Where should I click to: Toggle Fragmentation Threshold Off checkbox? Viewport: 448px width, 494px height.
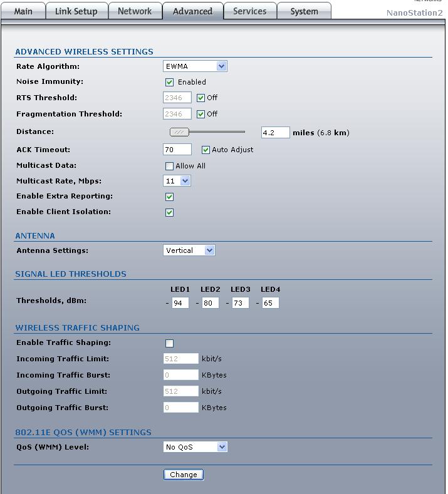tap(201, 114)
